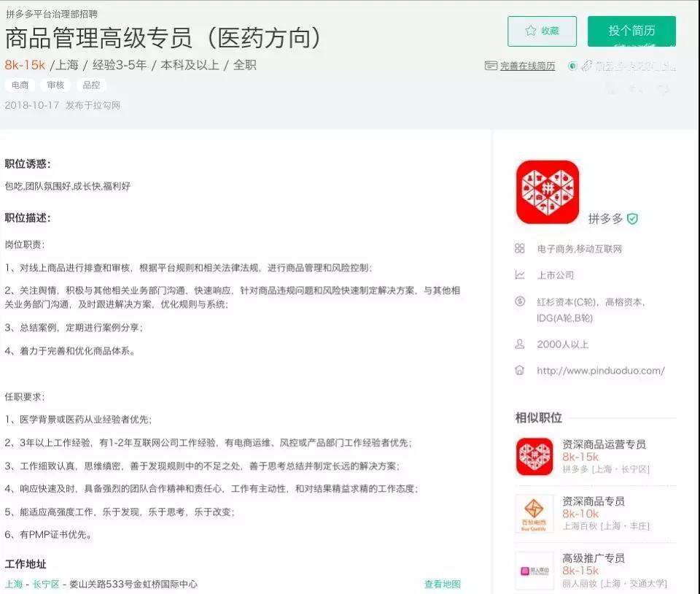Click the paperclip attachment icon under 投个简历
700x594 pixels.
pyautogui.click(x=586, y=66)
